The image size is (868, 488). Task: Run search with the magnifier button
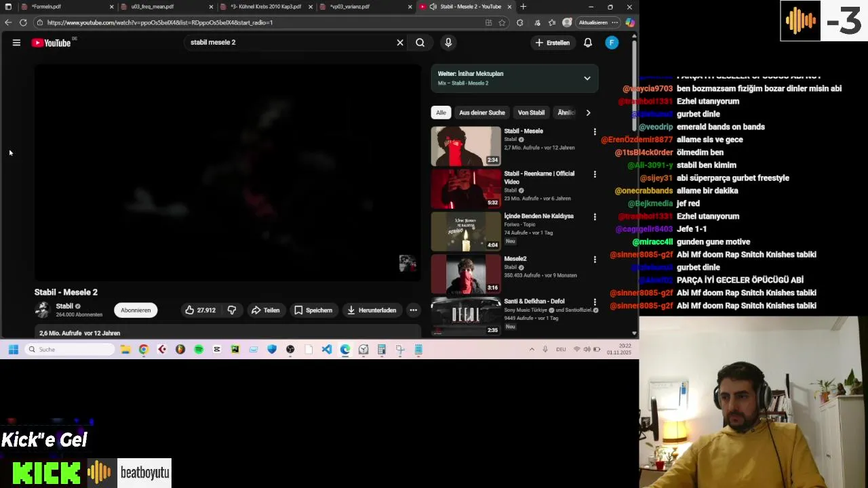420,43
